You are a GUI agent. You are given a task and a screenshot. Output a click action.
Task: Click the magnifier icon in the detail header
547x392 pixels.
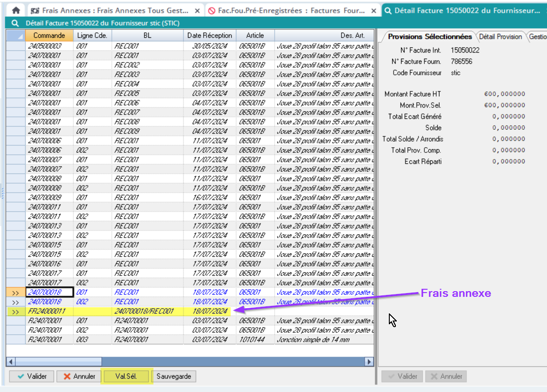tap(15, 23)
